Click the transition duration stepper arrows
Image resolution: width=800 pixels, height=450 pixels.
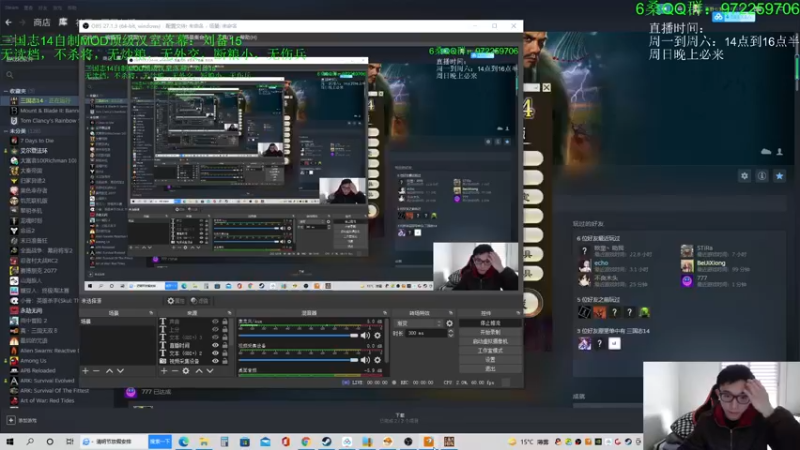click(451, 333)
